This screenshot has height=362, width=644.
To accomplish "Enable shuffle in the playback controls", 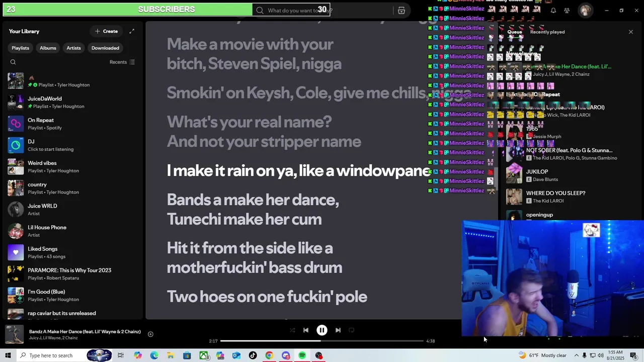I will [x=292, y=330].
